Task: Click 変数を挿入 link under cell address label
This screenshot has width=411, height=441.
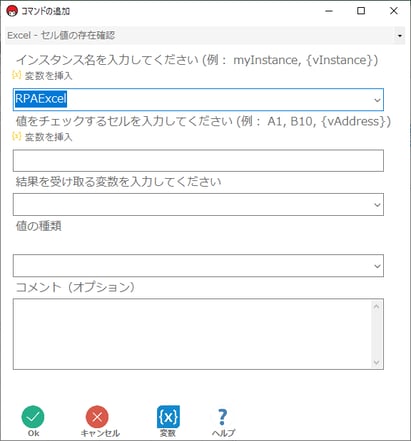Action: coord(48,137)
